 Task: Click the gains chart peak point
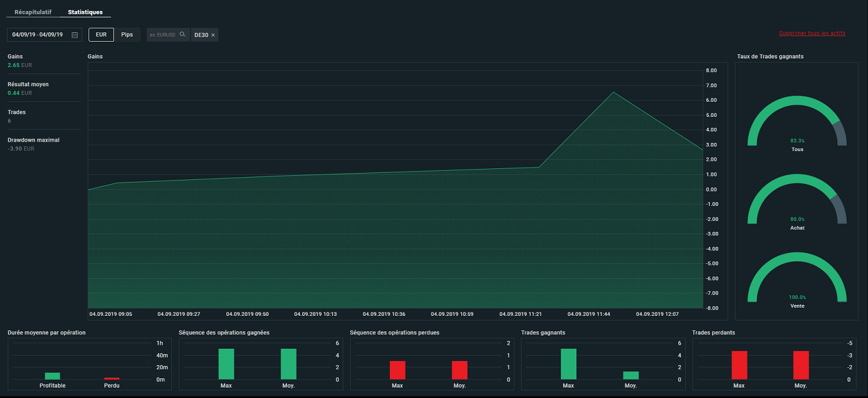point(613,92)
